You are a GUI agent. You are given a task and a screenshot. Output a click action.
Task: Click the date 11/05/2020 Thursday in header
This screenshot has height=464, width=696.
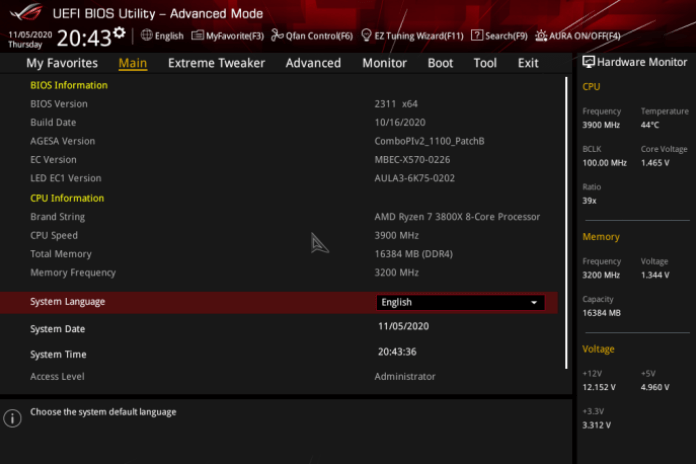[30, 40]
